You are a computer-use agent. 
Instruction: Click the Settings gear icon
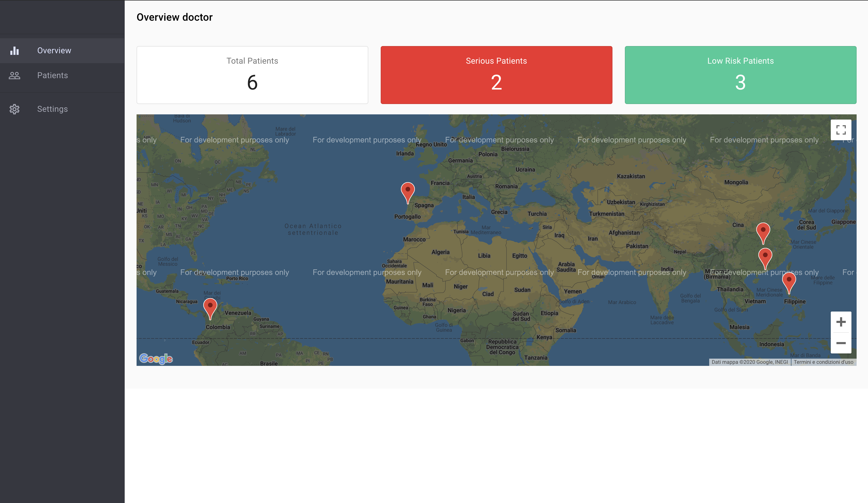[14, 109]
